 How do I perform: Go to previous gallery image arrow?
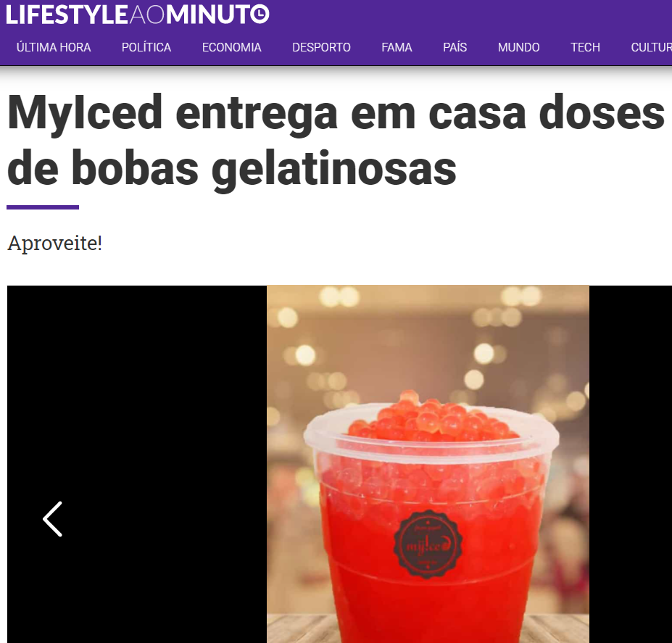(x=52, y=519)
